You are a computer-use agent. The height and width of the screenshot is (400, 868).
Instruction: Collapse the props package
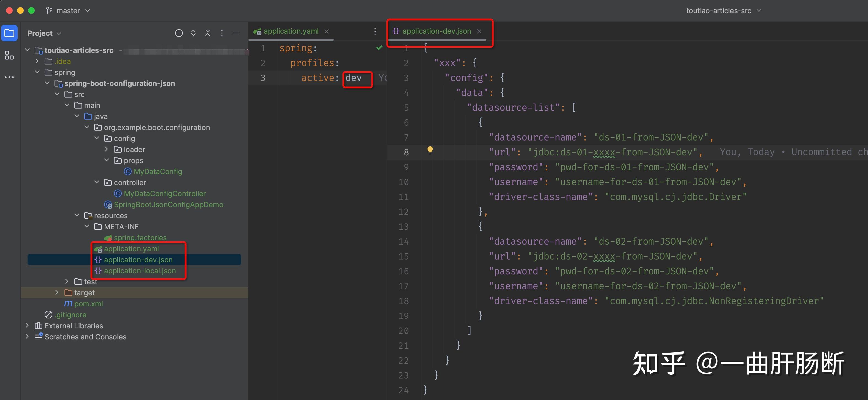[107, 160]
